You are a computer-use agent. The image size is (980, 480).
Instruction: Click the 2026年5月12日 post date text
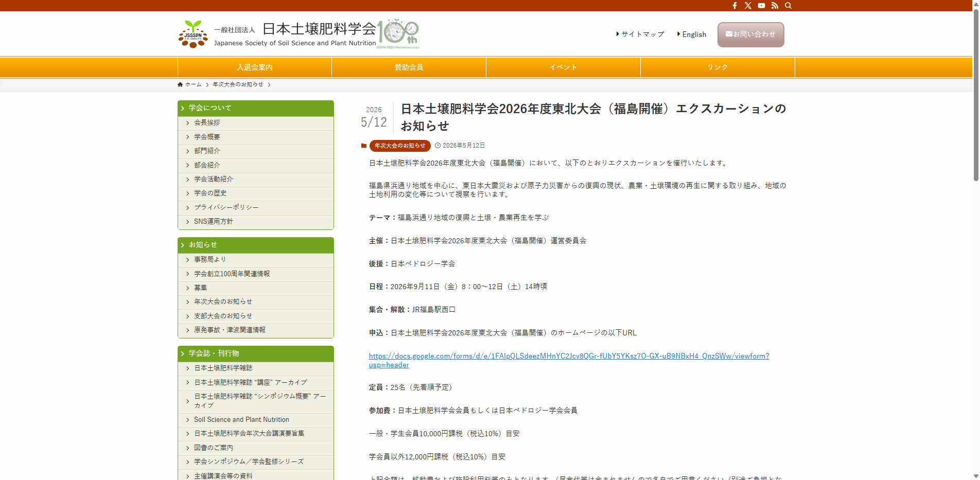[x=464, y=146]
